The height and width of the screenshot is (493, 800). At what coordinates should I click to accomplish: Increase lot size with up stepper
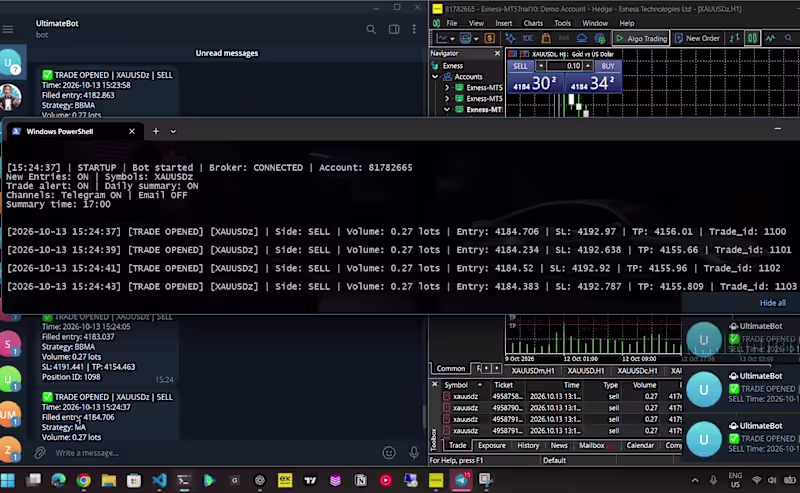coord(588,66)
